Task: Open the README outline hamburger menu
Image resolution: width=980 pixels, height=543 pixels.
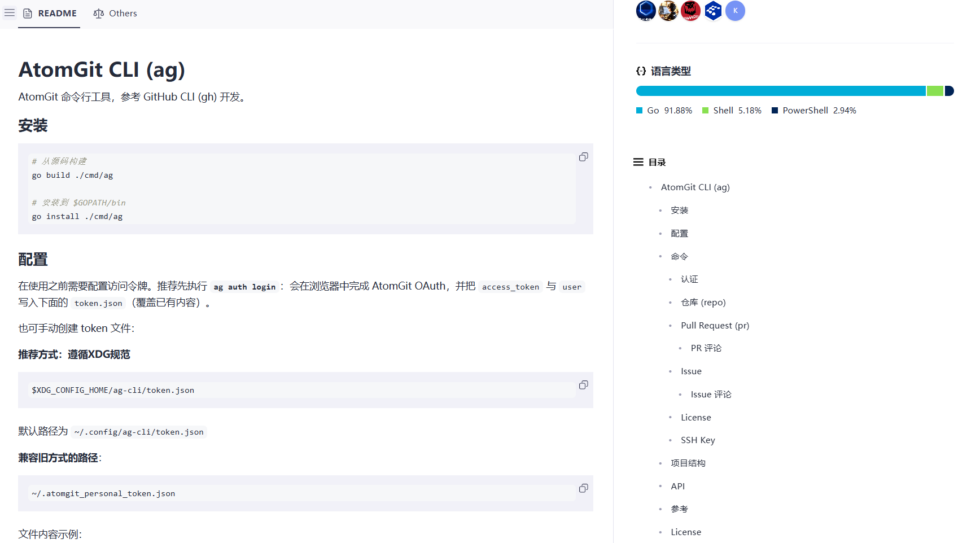Action: pyautogui.click(x=10, y=12)
